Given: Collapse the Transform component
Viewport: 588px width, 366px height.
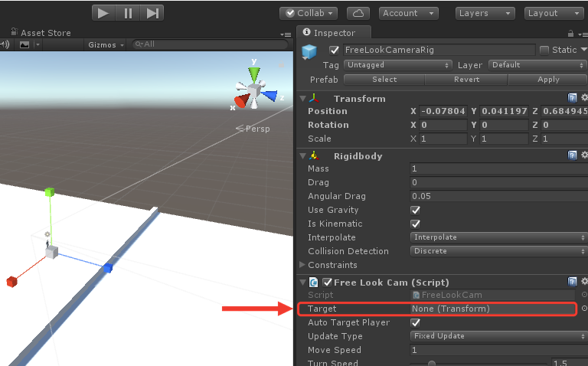Looking at the screenshot, I should pyautogui.click(x=303, y=99).
